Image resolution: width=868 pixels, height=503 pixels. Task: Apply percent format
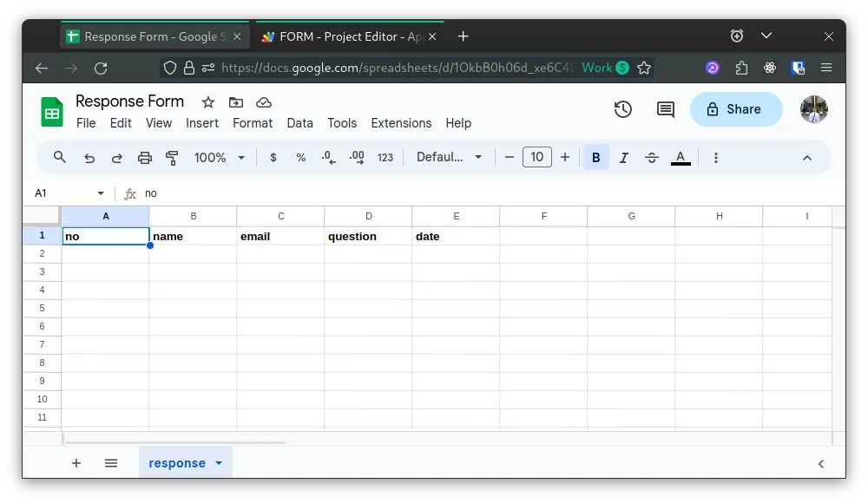tap(300, 157)
